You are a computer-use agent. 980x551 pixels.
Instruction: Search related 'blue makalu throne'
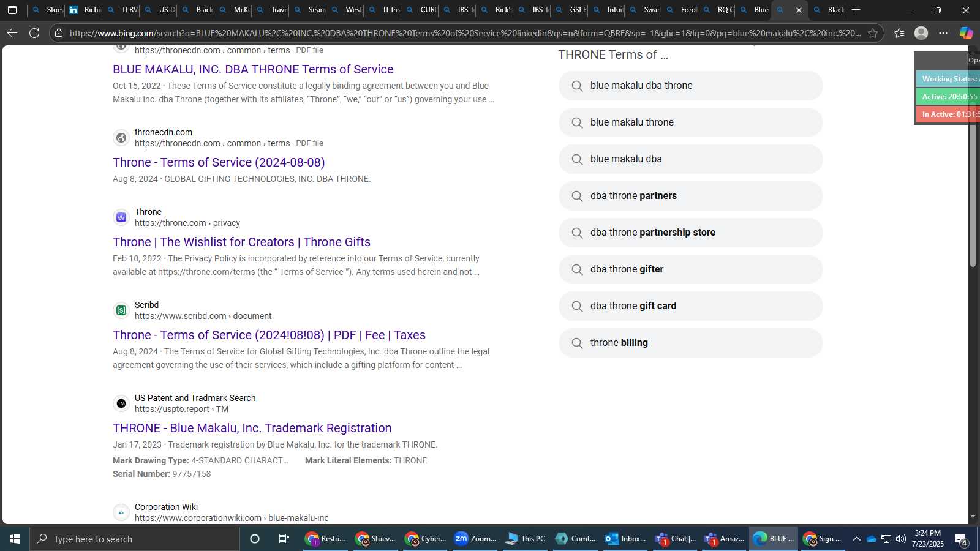click(x=690, y=122)
